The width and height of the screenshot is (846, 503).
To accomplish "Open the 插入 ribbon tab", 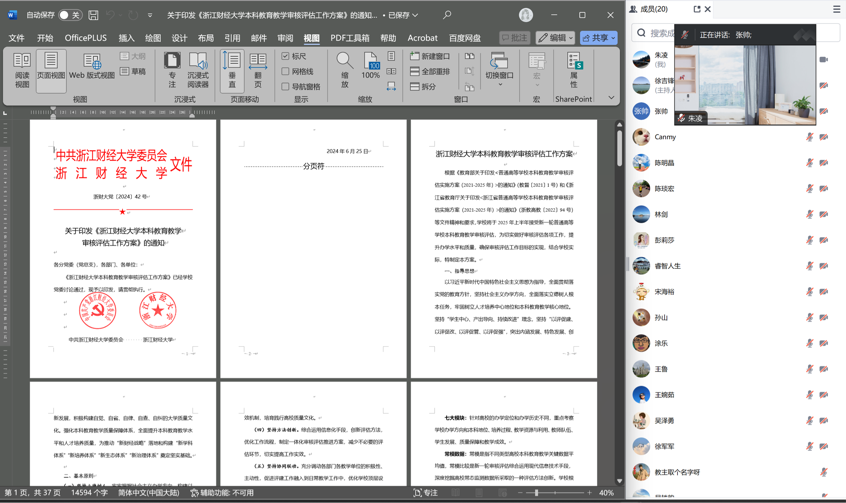I will point(126,38).
